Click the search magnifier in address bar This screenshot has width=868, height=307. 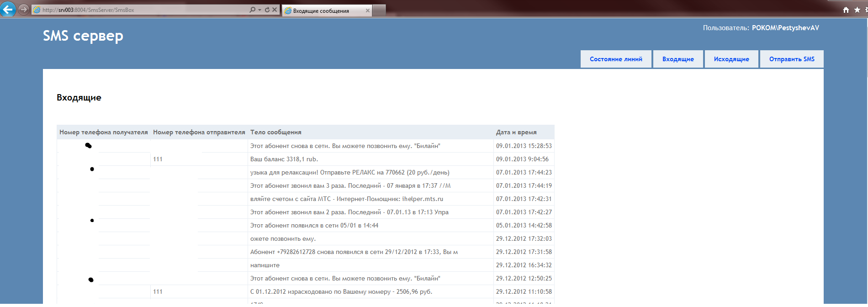pyautogui.click(x=252, y=10)
